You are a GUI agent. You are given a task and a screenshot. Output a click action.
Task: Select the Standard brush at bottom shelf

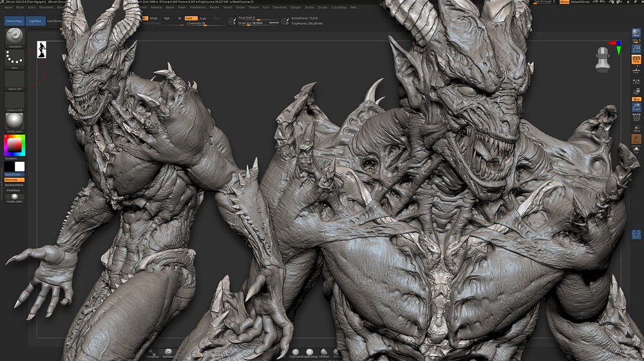point(168,353)
